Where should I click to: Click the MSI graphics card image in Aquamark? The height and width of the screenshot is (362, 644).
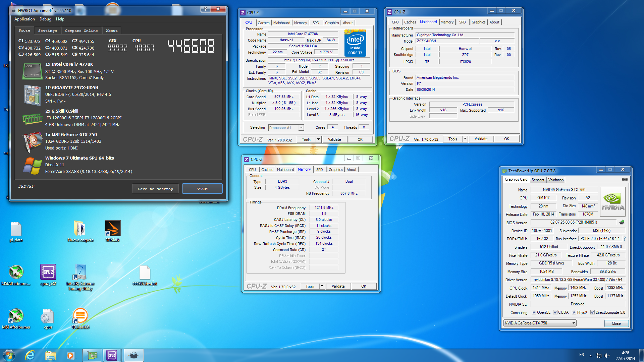(32, 142)
